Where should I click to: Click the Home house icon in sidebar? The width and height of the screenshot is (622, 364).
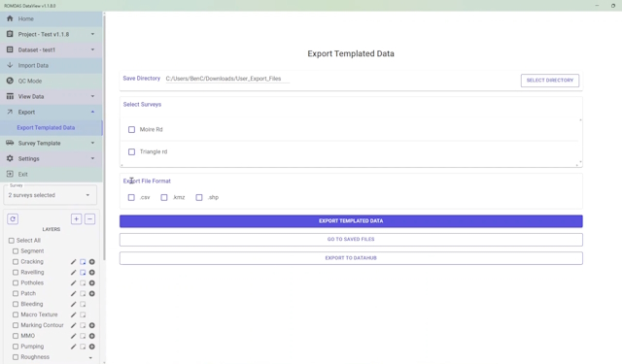pyautogui.click(x=10, y=18)
